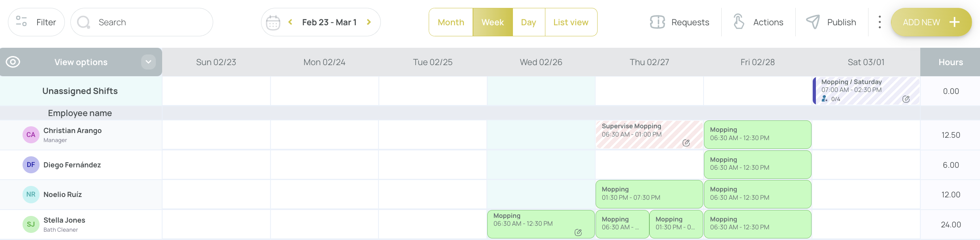Go to previous week arrow
The image size is (980, 240).
pyautogui.click(x=290, y=22)
